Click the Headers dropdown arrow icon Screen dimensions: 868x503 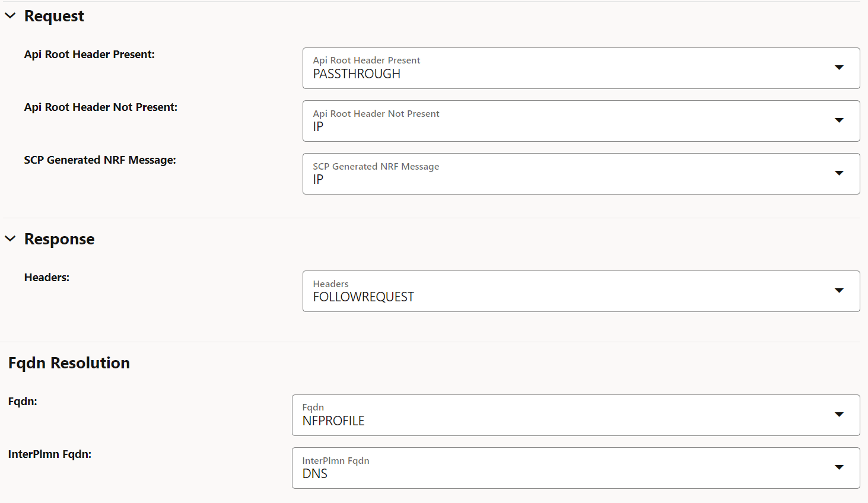click(x=839, y=291)
